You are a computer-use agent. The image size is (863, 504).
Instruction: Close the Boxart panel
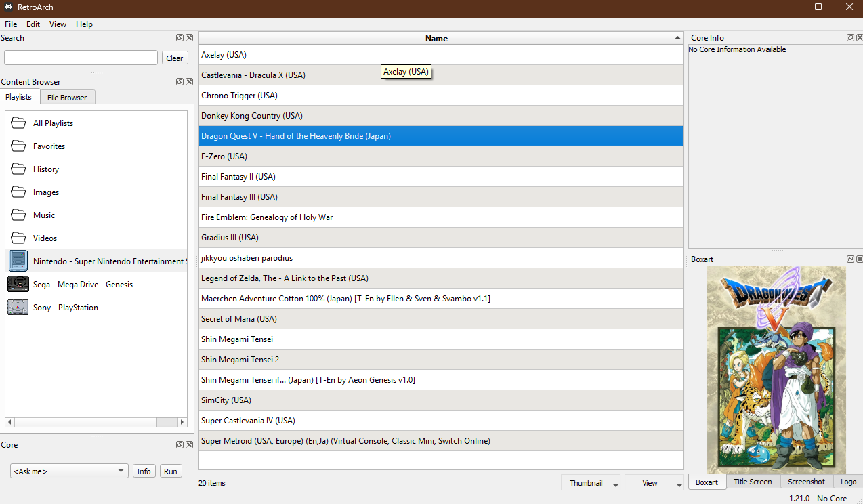coord(860,259)
